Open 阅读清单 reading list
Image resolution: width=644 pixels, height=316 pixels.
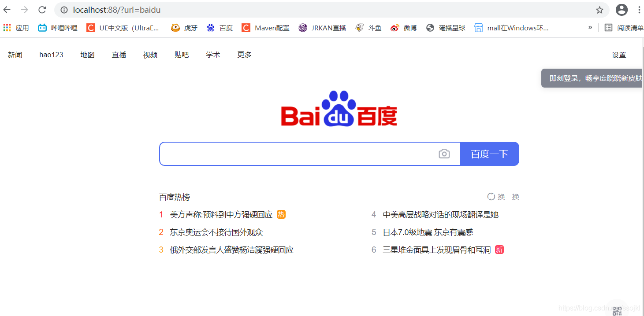624,28
